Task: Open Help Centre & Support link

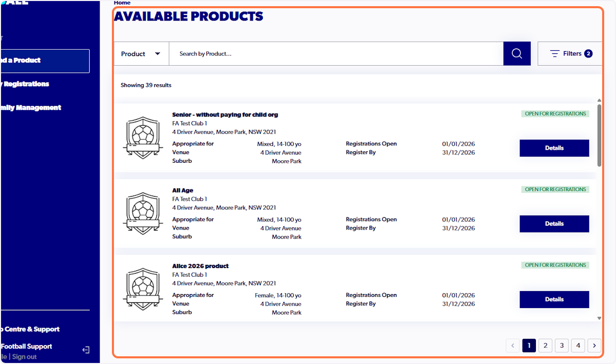Action: pyautogui.click(x=30, y=329)
